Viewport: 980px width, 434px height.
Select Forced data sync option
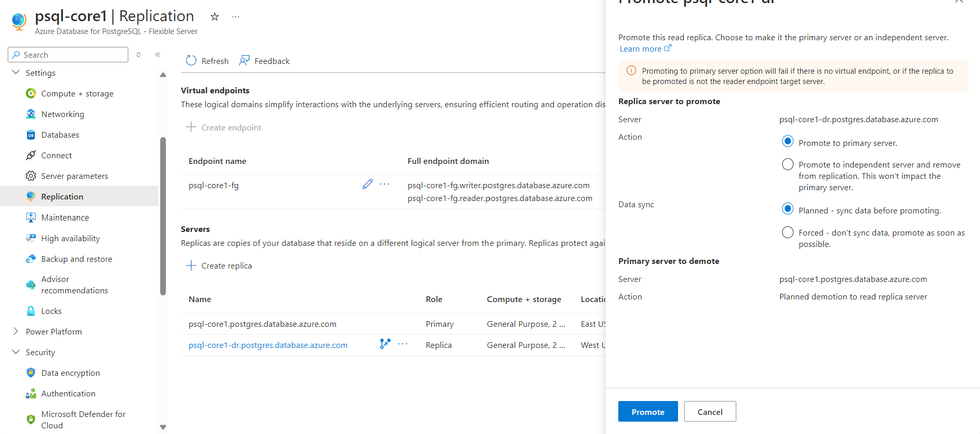pyautogui.click(x=787, y=232)
